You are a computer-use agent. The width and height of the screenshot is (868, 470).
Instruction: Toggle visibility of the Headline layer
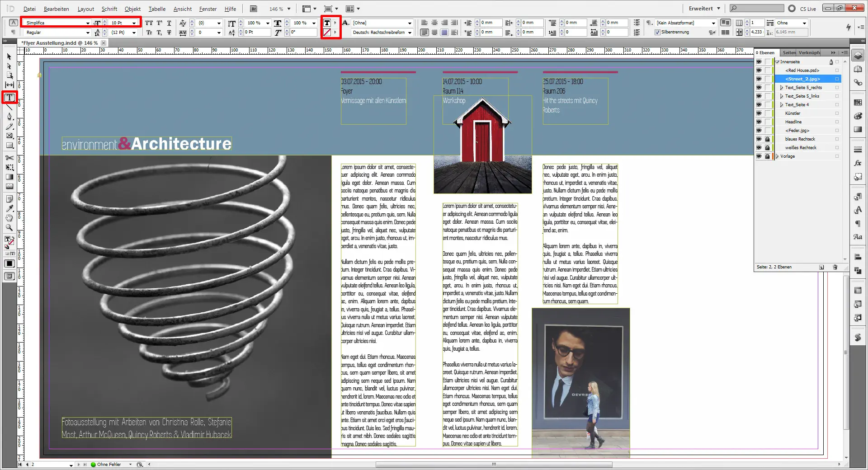pyautogui.click(x=759, y=122)
